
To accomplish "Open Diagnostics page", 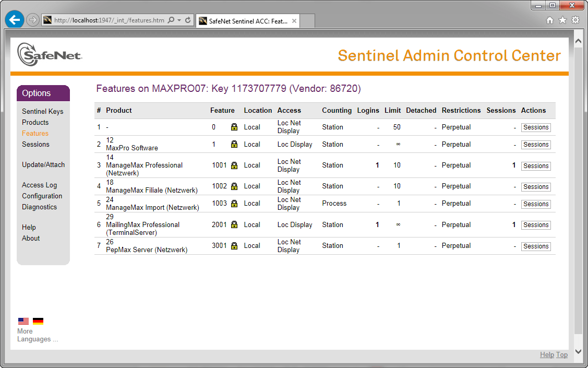I will pos(39,207).
